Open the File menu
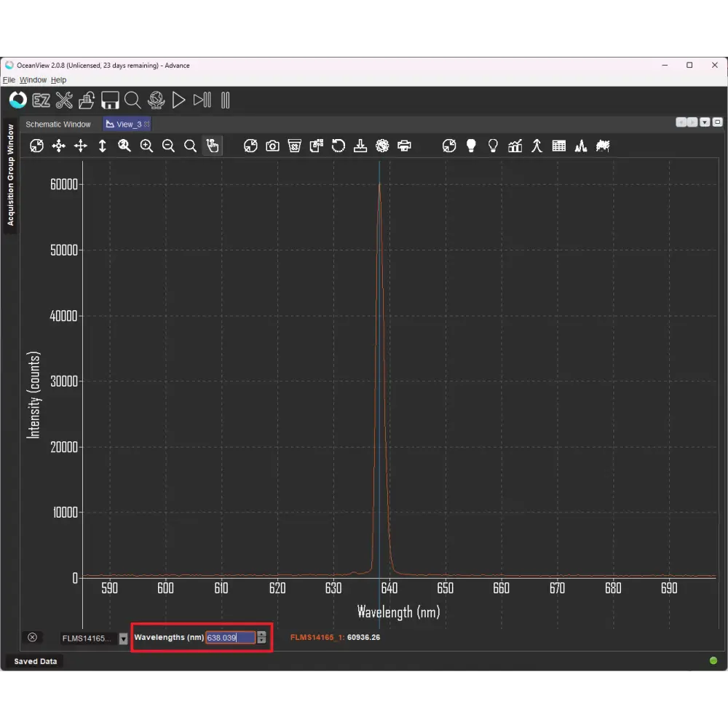The width and height of the screenshot is (728, 728). pyautogui.click(x=9, y=80)
